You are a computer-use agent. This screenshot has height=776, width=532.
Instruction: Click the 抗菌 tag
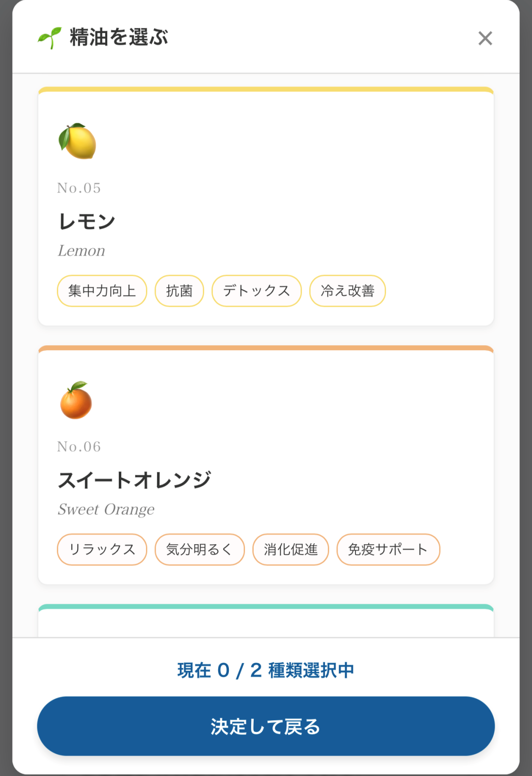tap(179, 291)
